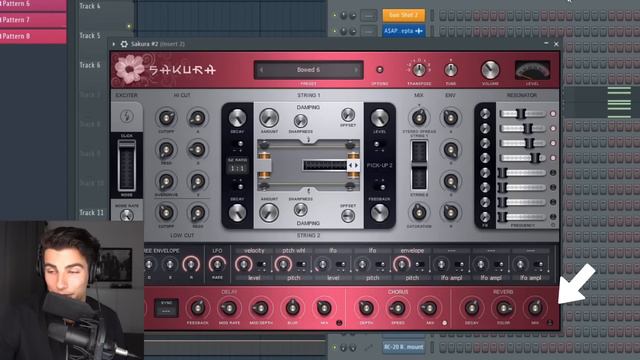Toggle the Delay effect on/off LED
Image resolution: width=640 pixels, height=360 pixels.
339,323
